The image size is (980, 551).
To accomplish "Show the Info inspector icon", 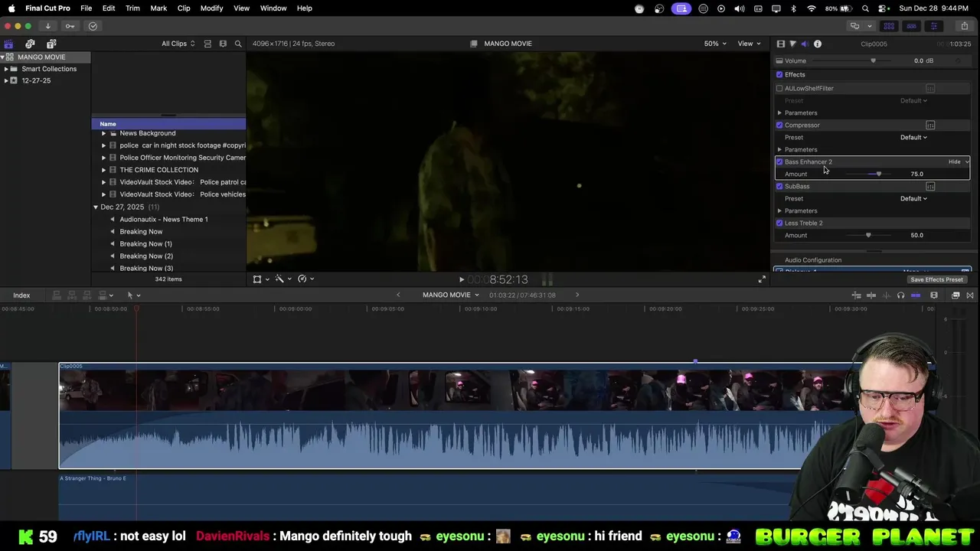I will pos(817,44).
